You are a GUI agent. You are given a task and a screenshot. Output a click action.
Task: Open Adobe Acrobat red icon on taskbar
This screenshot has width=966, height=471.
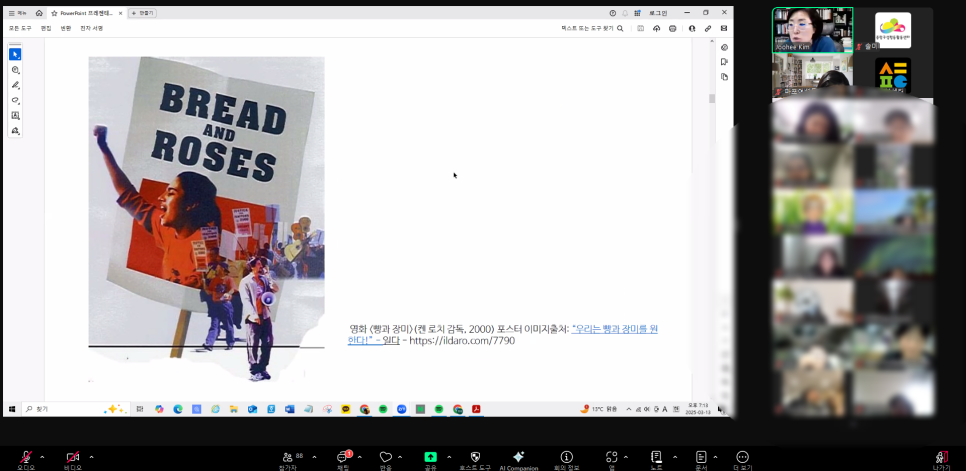click(476, 409)
